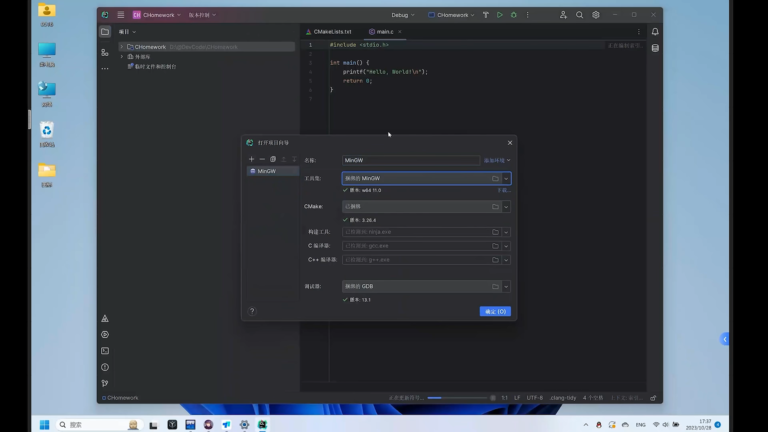Open help via the question mark icon
Image resolution: width=768 pixels, height=432 pixels.
(x=252, y=311)
